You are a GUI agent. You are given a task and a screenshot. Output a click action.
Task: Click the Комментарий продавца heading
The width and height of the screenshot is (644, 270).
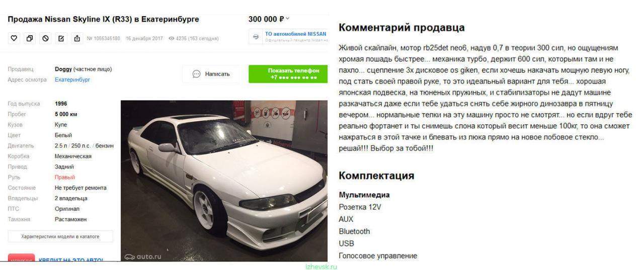(x=401, y=28)
